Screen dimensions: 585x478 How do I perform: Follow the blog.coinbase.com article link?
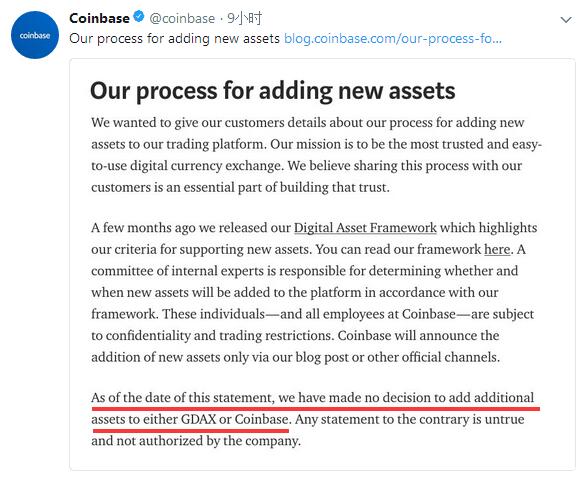point(392,38)
